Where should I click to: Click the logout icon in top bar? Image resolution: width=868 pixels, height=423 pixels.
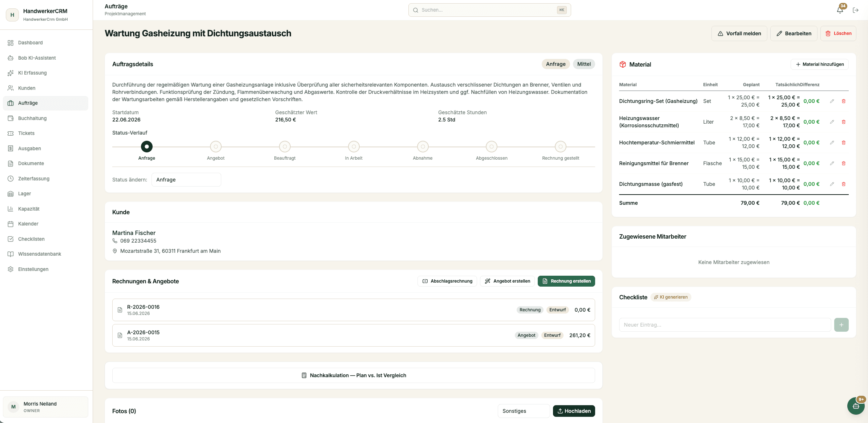pos(856,10)
